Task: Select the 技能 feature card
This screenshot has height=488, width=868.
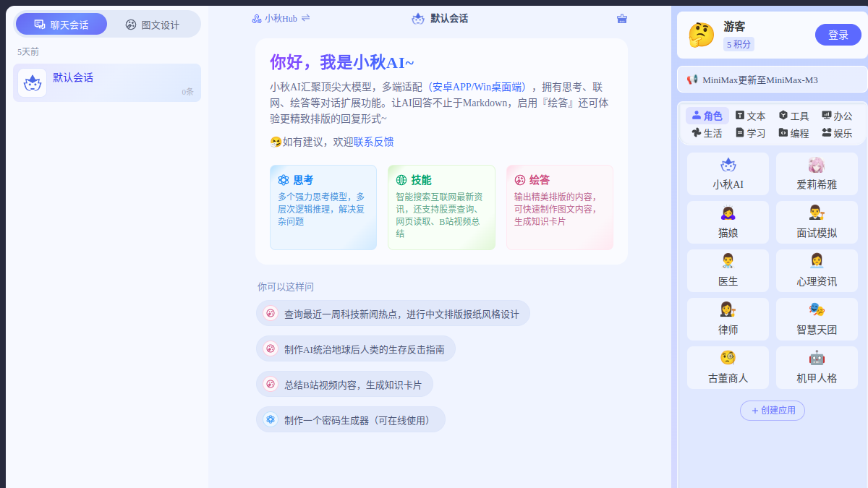Action: click(441, 207)
